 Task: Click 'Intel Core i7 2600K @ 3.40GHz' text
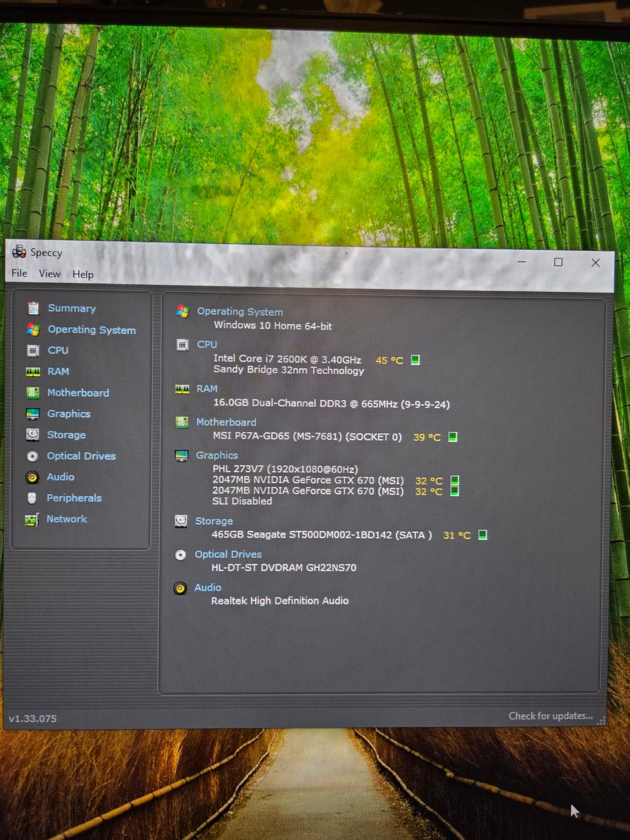[287, 359]
